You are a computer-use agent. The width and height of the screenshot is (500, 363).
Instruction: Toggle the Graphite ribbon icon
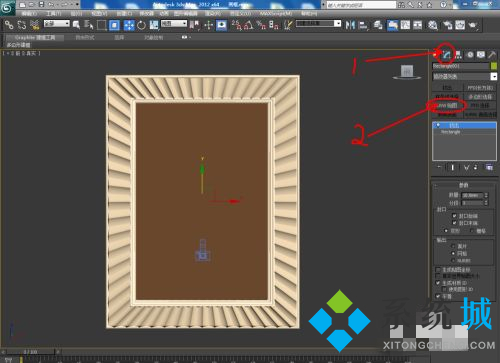point(392,25)
